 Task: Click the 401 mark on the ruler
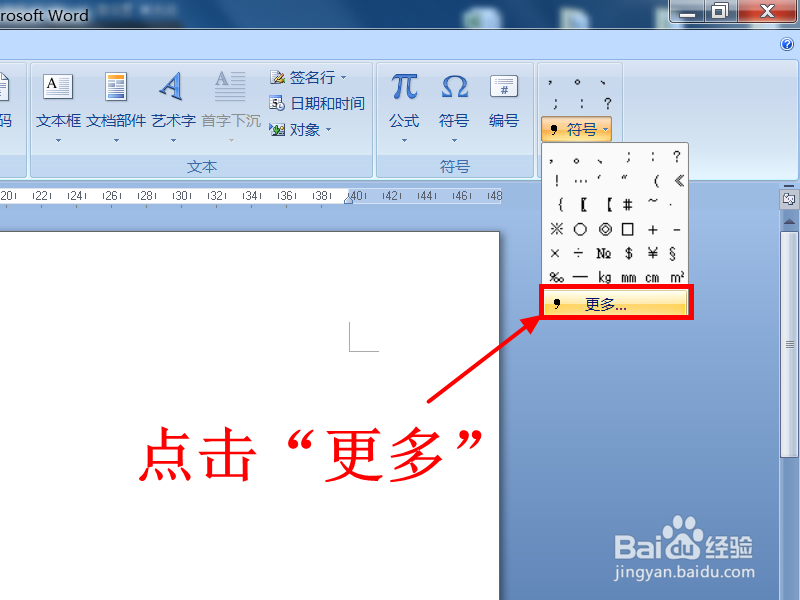356,196
